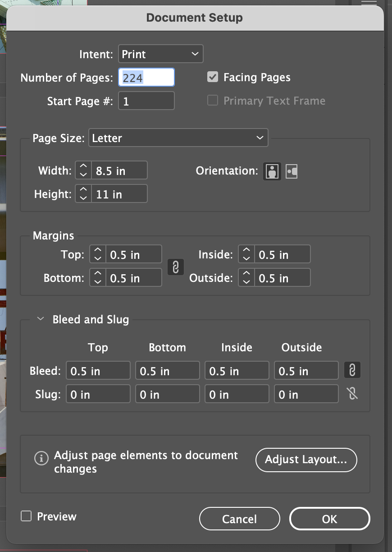Select the Start Page number field
The height and width of the screenshot is (552, 392).
pos(146,100)
